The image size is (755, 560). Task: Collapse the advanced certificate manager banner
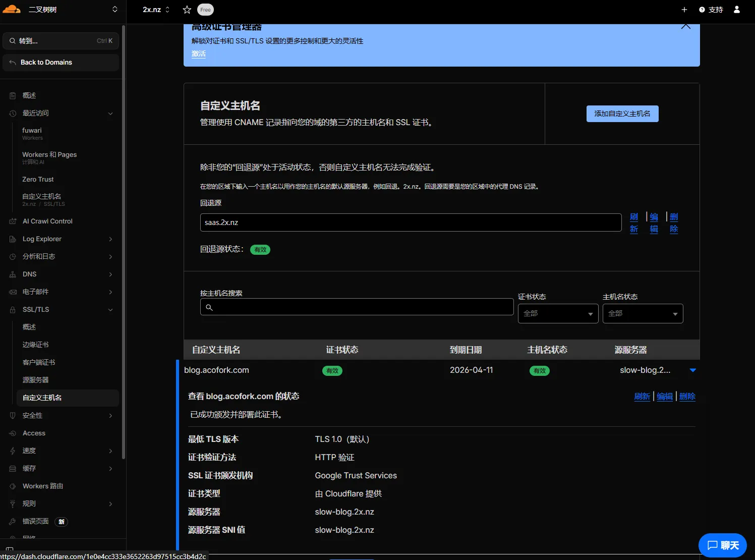[685, 27]
